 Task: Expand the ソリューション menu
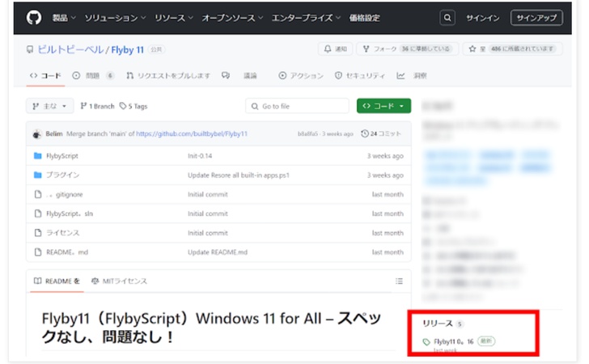tap(115, 18)
